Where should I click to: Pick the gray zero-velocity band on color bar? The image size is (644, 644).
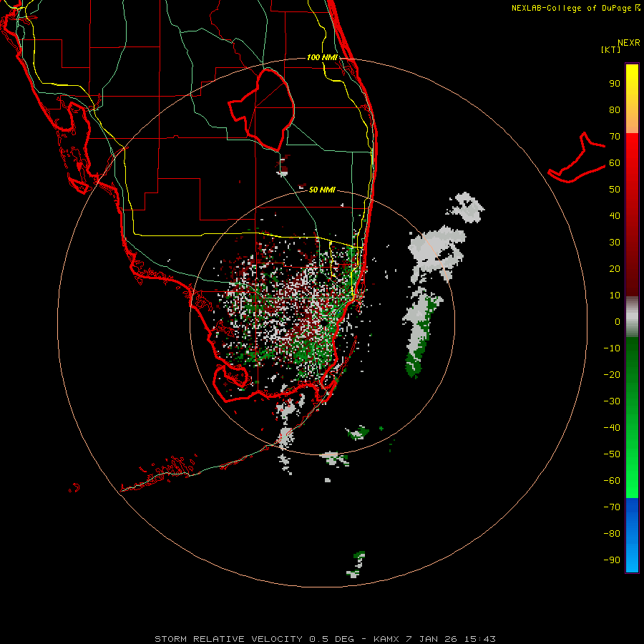click(632, 317)
